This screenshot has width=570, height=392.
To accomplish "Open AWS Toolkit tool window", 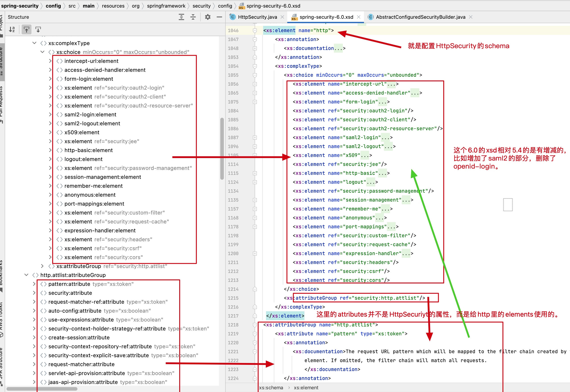I will click(x=2, y=319).
